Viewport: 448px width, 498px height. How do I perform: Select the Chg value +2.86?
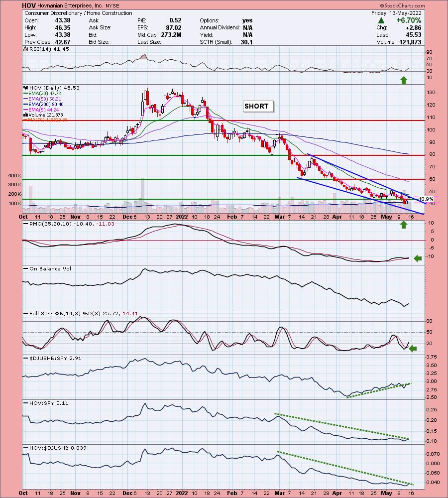tap(413, 27)
